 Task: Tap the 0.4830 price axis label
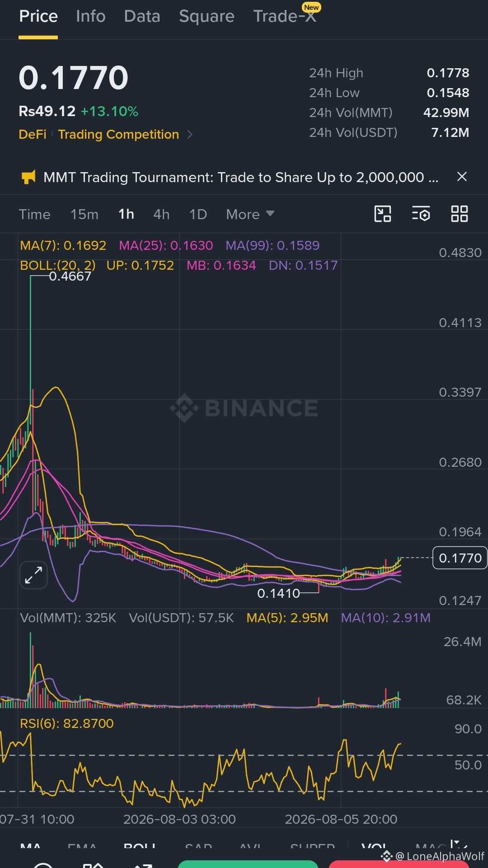pyautogui.click(x=460, y=253)
